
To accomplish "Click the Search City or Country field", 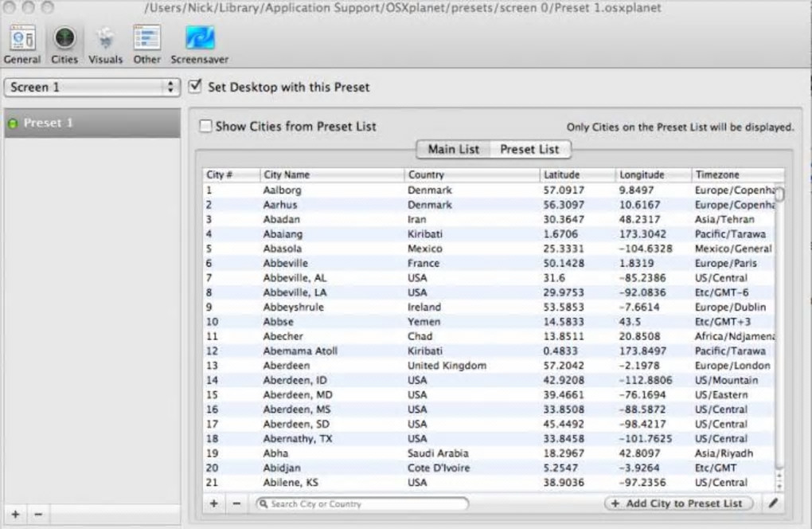I will click(x=362, y=504).
